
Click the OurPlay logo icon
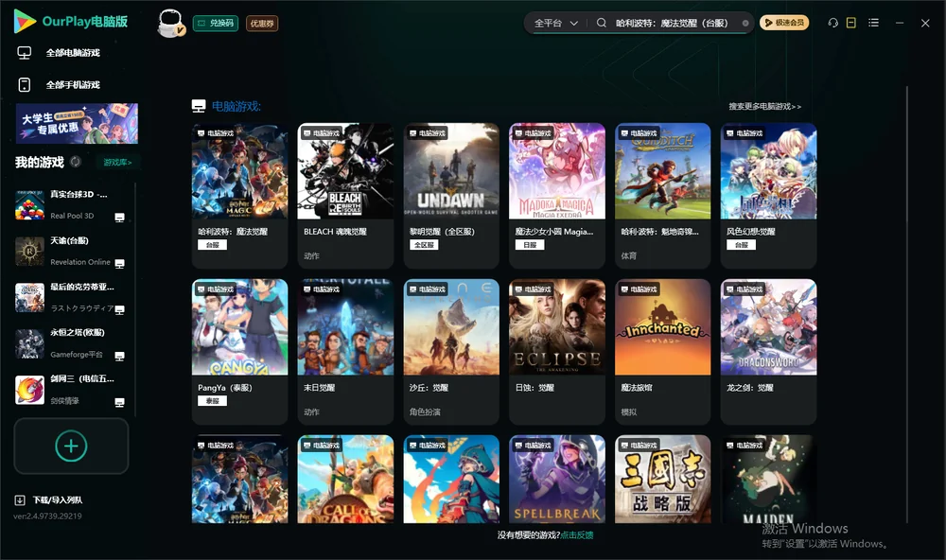coord(25,21)
